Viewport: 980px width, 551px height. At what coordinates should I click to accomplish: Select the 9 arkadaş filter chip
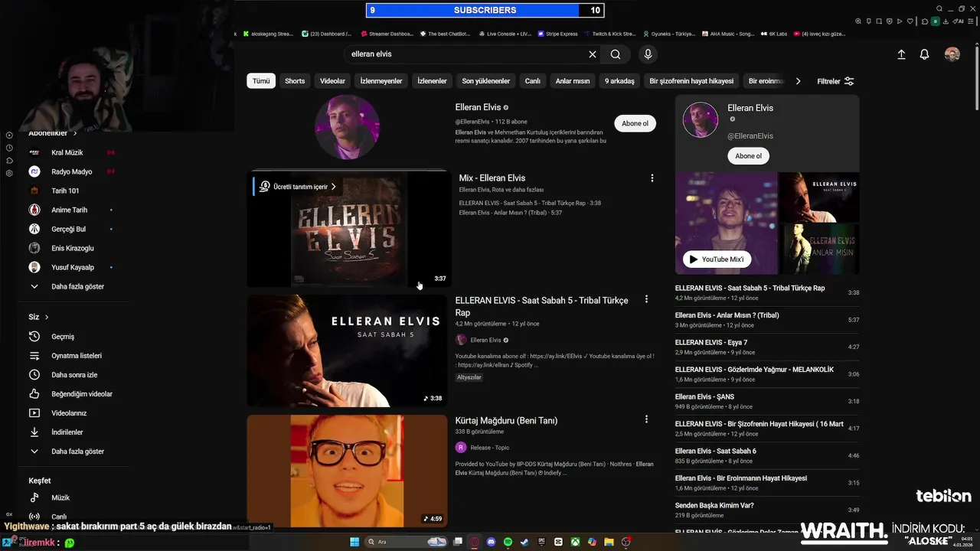(619, 81)
